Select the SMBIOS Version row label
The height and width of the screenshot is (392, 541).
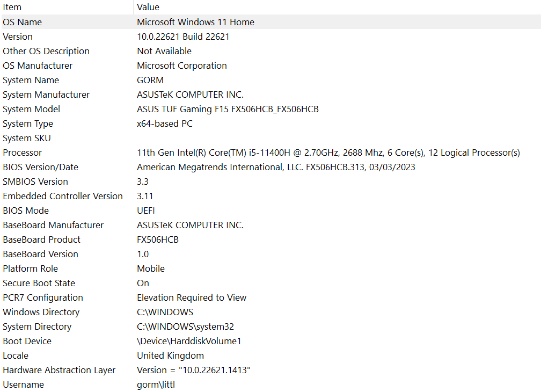point(35,182)
